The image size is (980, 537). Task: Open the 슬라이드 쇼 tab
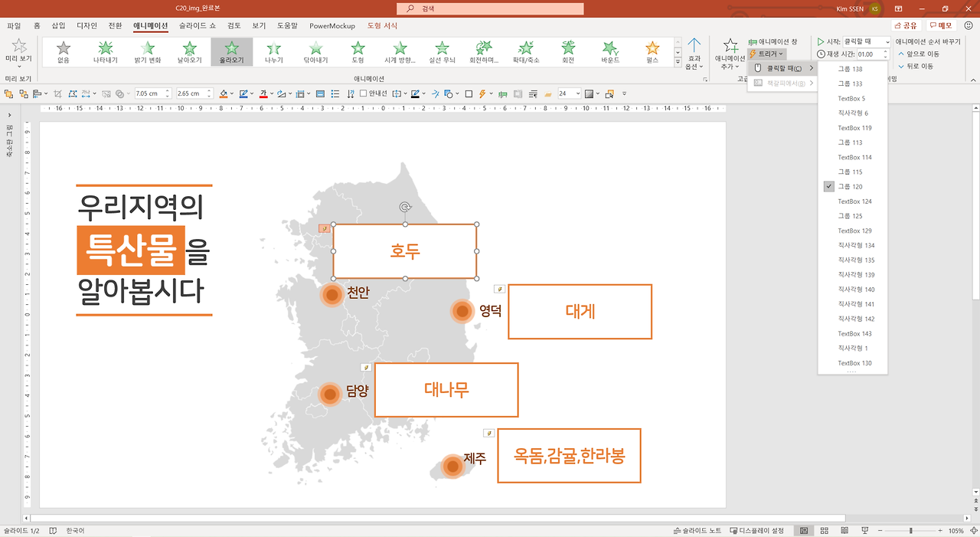point(198,25)
